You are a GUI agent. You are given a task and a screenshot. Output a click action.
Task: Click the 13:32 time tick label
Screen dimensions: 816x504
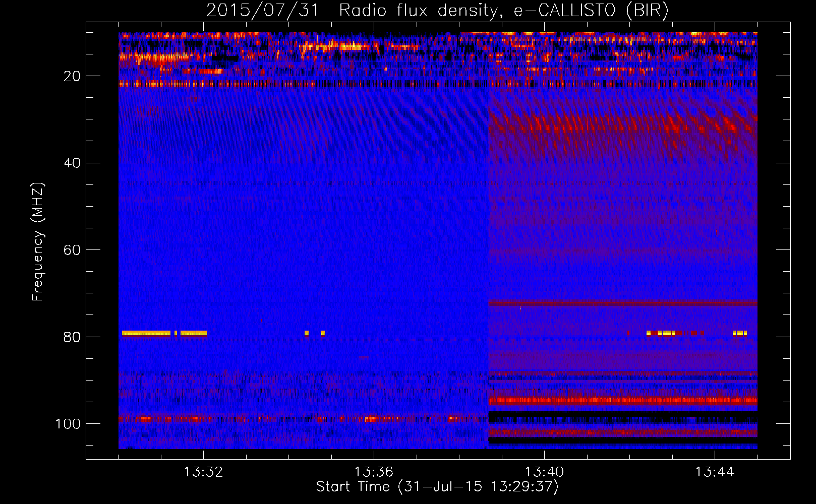(x=203, y=472)
